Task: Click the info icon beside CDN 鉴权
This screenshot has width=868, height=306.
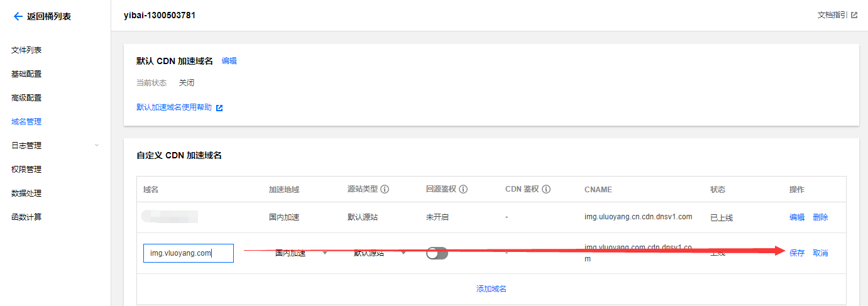Action: tap(546, 189)
